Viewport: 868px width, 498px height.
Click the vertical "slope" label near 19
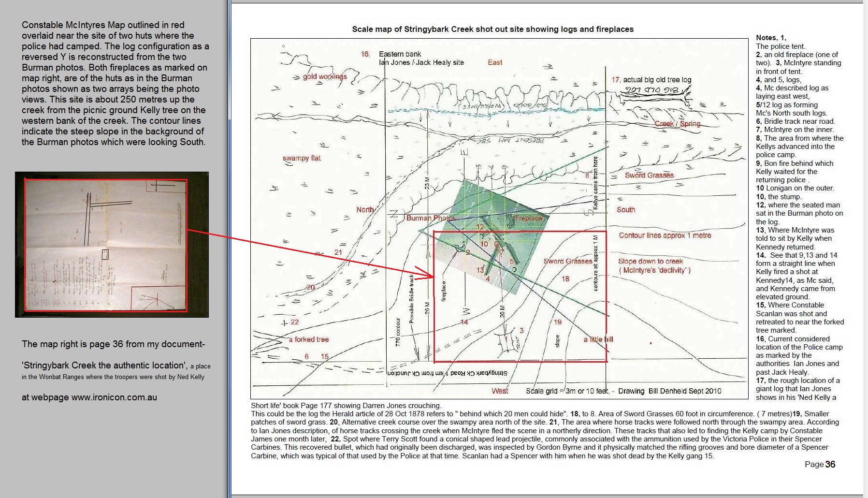(557, 341)
